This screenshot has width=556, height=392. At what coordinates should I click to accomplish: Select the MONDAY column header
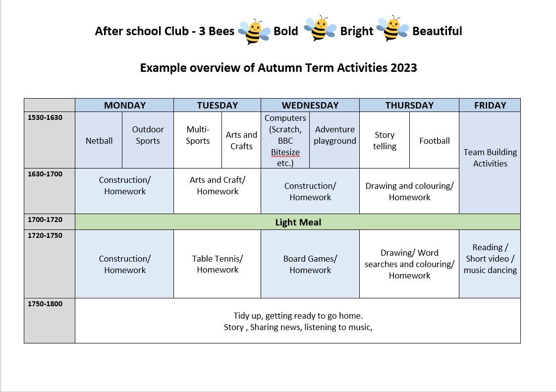[x=124, y=105]
